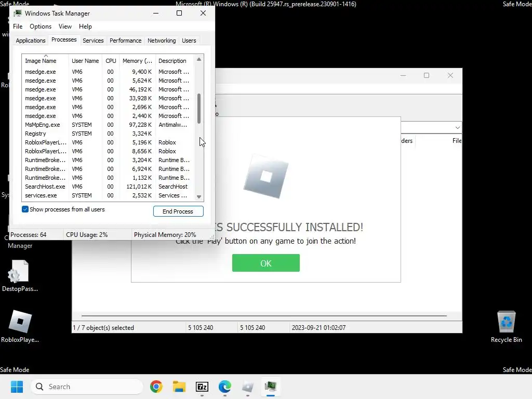Select the SearchHost.exe process row
This screenshot has width=532, height=399.
tap(108, 187)
